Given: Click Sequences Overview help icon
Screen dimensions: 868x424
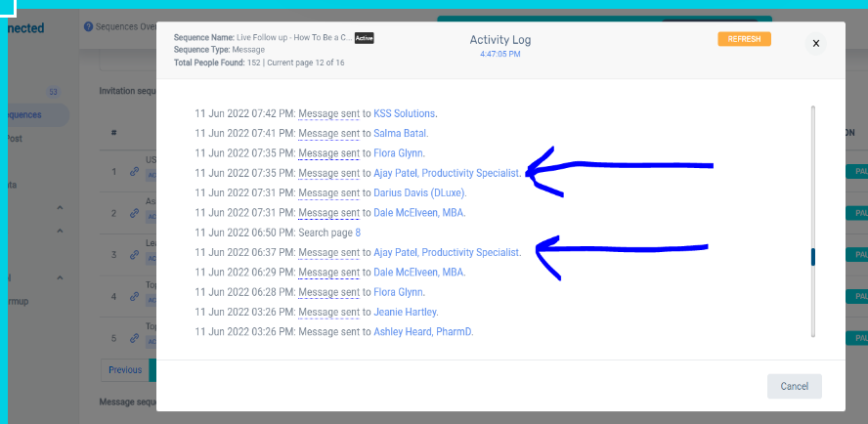Looking at the screenshot, I should pyautogui.click(x=88, y=26).
